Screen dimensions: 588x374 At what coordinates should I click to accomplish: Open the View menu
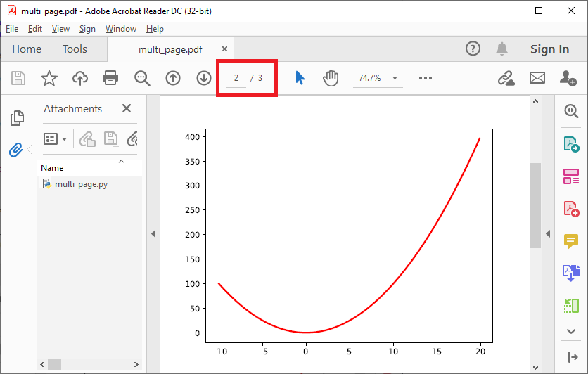60,29
